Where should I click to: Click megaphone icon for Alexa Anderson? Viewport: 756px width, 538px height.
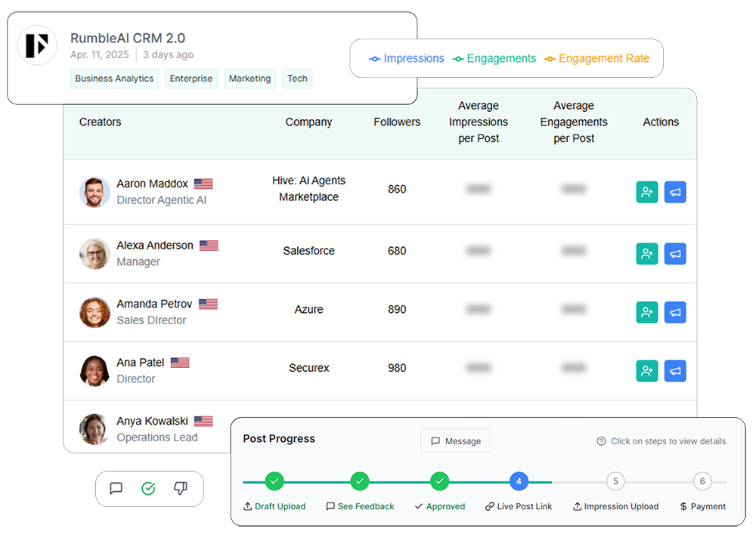pos(675,254)
